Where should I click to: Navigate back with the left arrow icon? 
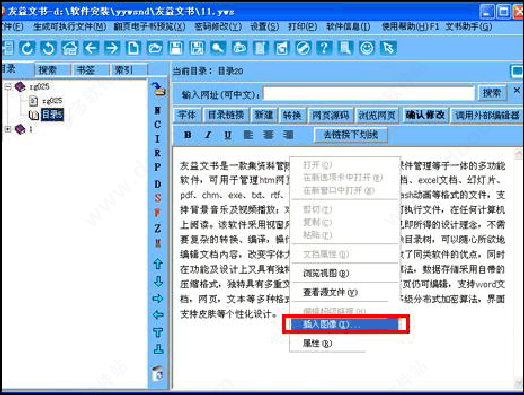click(x=91, y=48)
